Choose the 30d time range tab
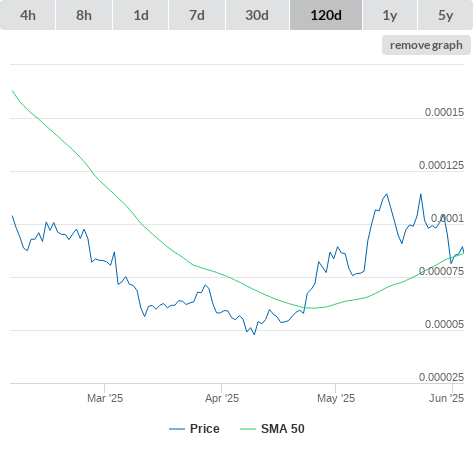 click(x=257, y=15)
